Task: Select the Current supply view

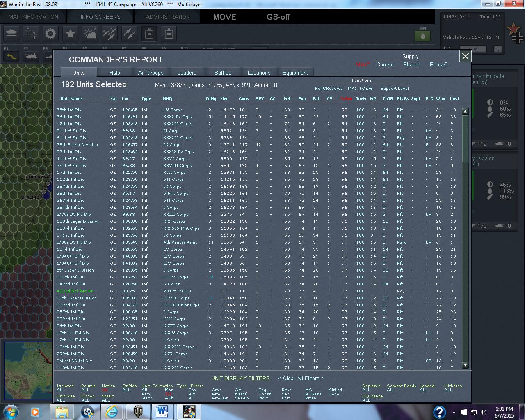Action: [x=385, y=64]
